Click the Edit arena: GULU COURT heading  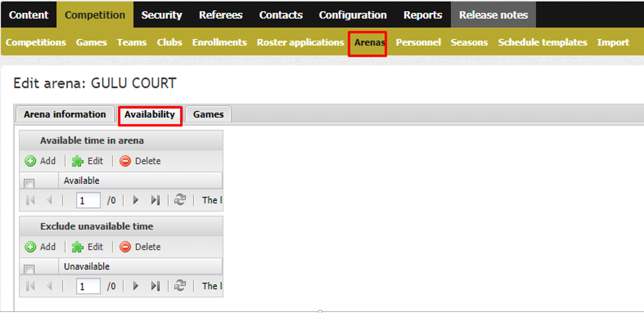pyautogui.click(x=95, y=83)
